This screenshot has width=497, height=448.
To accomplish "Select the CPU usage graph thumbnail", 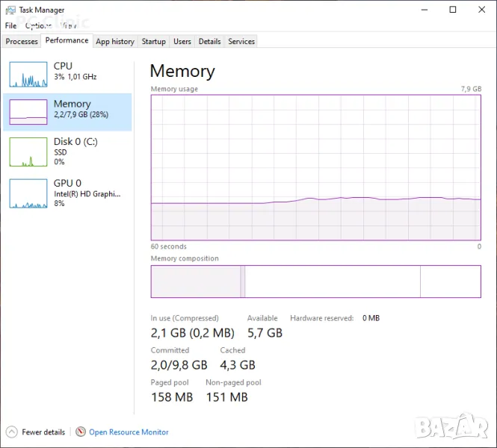I will tap(28, 74).
